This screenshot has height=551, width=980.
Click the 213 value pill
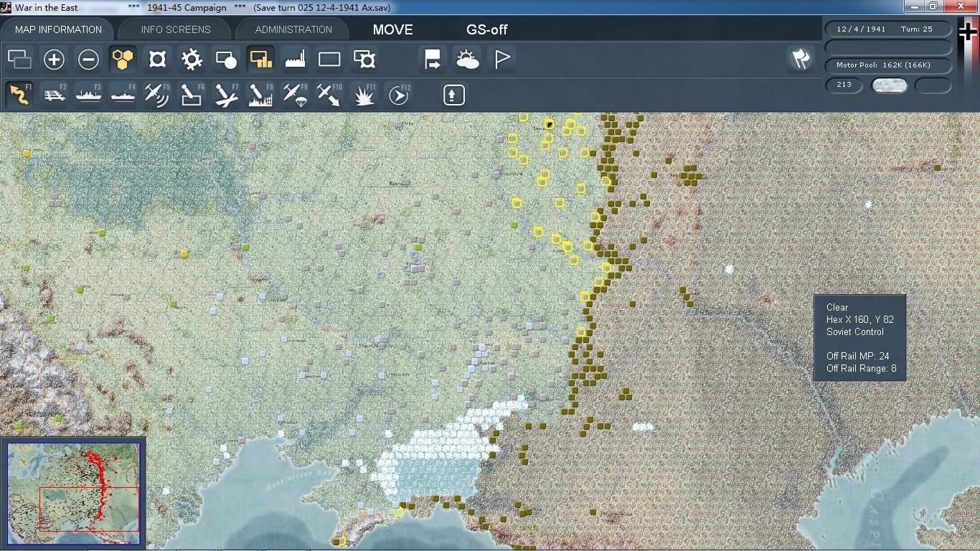(x=844, y=85)
